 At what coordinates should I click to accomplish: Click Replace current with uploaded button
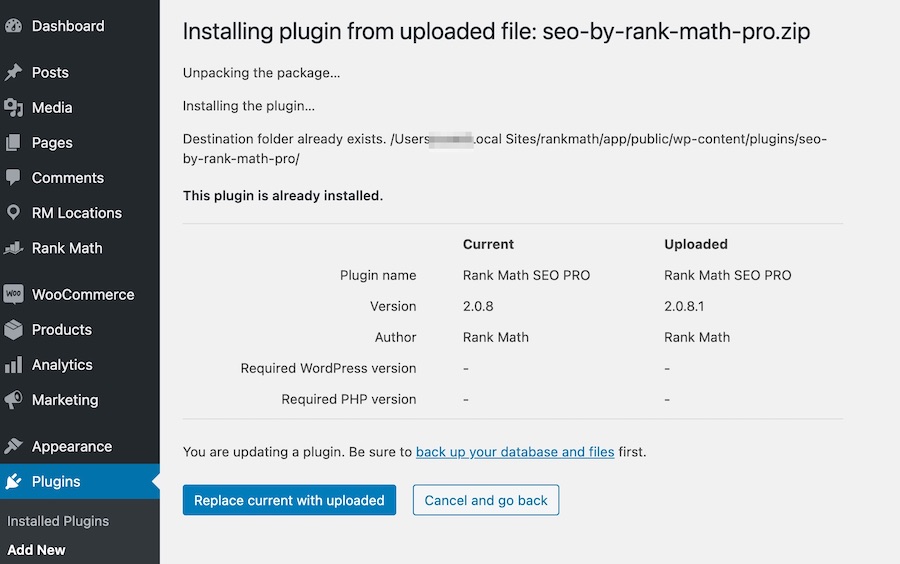(x=289, y=500)
